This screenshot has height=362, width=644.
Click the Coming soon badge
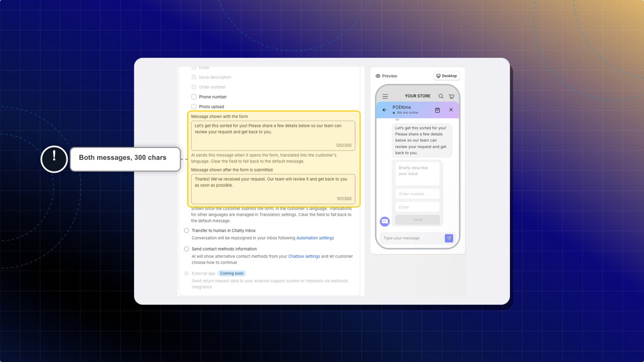point(232,274)
